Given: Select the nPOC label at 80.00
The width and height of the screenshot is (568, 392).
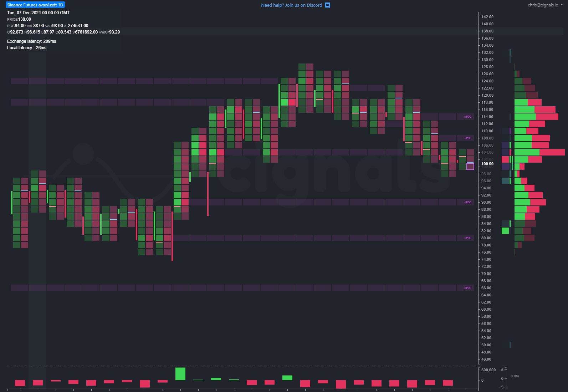Looking at the screenshot, I should pyautogui.click(x=467, y=238).
